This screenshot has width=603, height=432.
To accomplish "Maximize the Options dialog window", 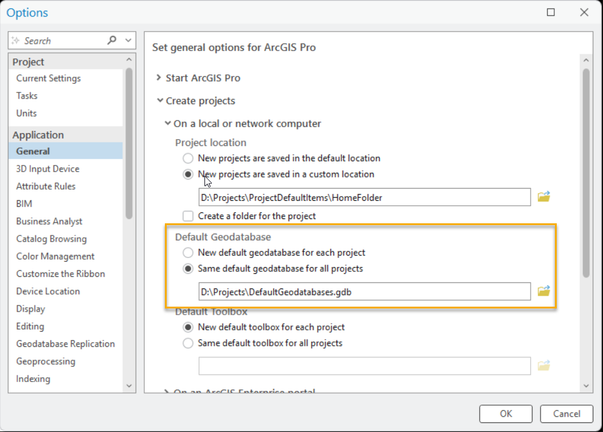I will (x=551, y=13).
